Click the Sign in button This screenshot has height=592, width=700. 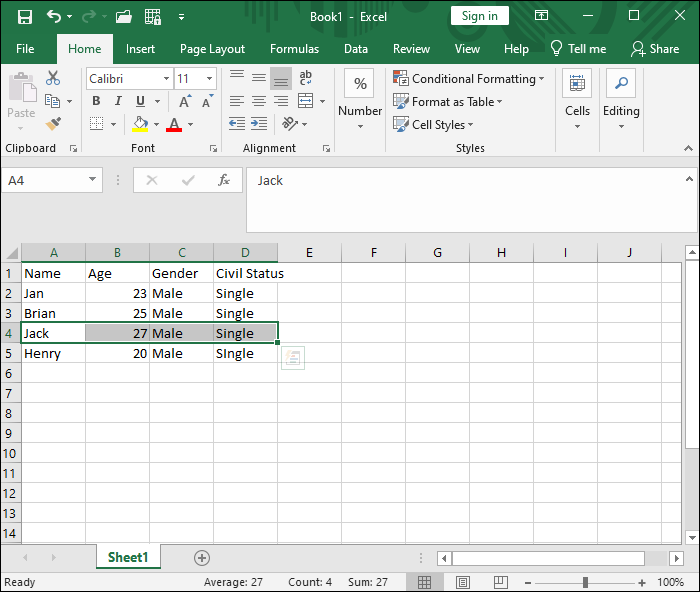click(x=479, y=16)
